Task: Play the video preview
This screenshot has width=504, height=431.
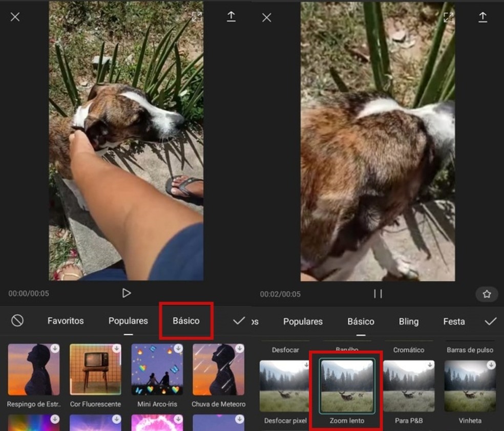Action: click(x=127, y=293)
